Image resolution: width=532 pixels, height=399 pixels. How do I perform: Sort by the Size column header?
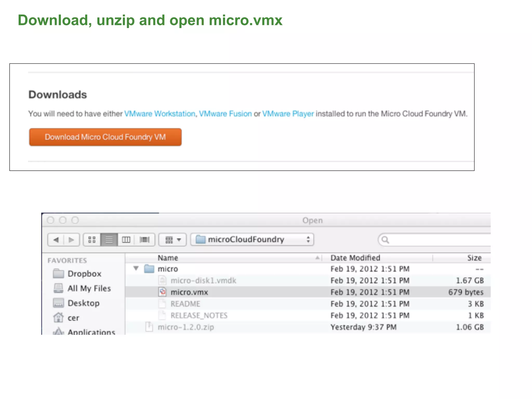click(462, 258)
